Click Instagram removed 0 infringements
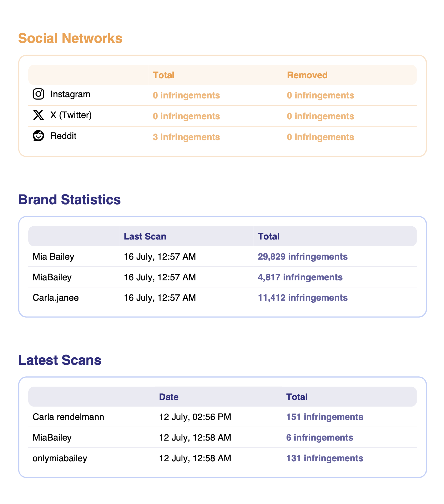 320,96
